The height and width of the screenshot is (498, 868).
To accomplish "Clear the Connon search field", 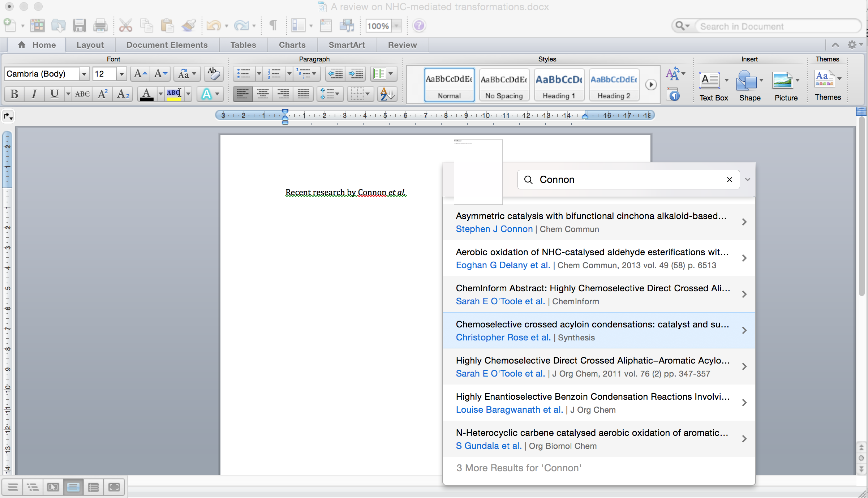I will pos(729,180).
